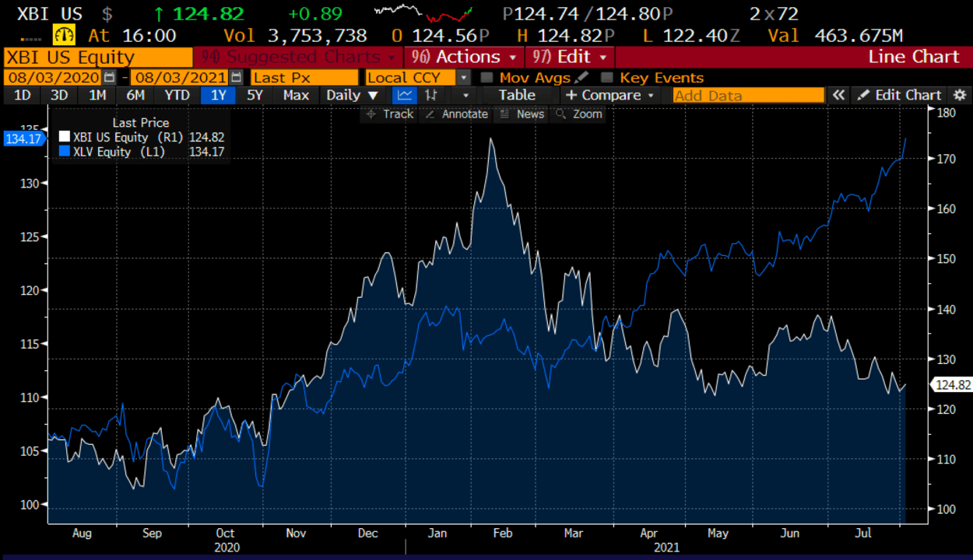Screen dimensions: 973x560
Task: Switch to Table view
Action: pos(517,95)
